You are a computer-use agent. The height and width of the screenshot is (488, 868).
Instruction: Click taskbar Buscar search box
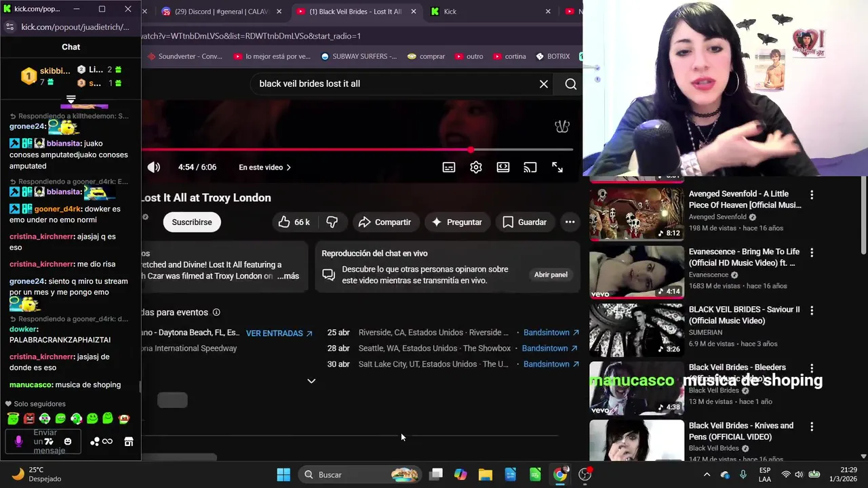pos(360,474)
